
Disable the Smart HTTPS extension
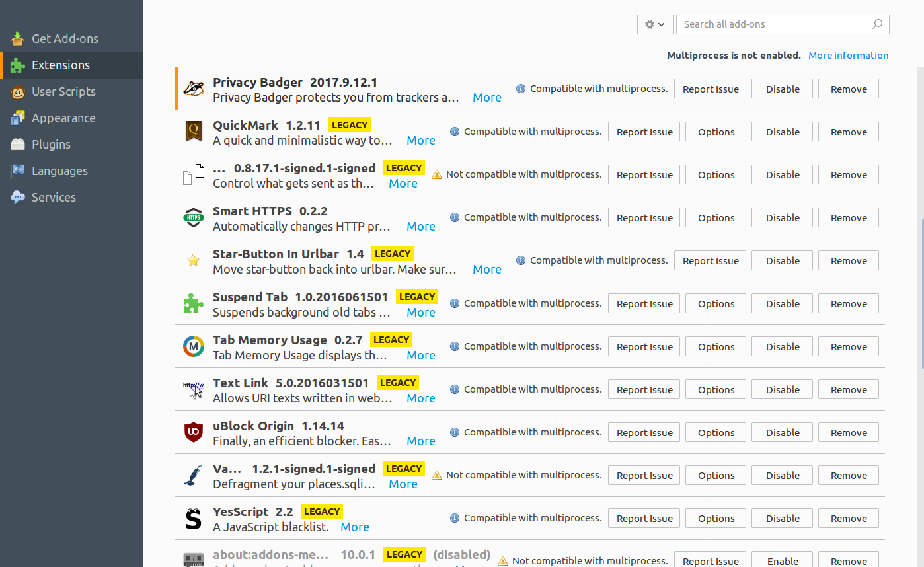coord(783,218)
